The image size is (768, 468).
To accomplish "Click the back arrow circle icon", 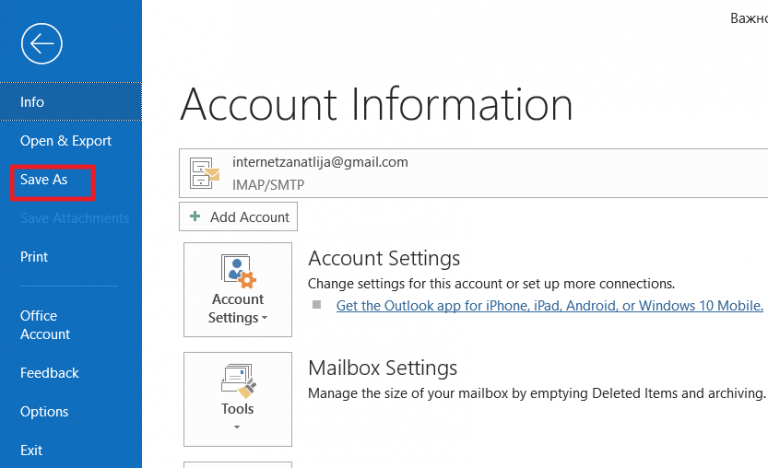I will (x=42, y=44).
